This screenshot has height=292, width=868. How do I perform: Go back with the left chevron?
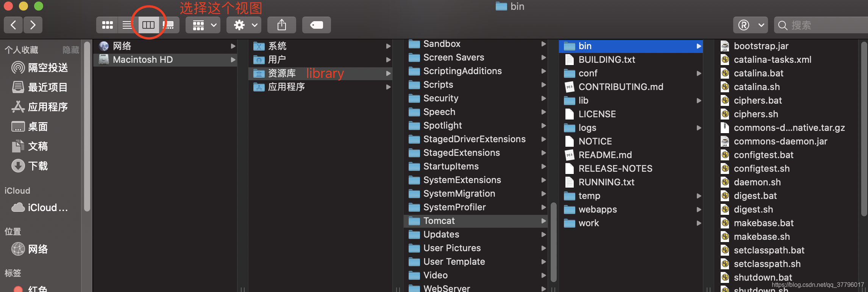click(13, 25)
